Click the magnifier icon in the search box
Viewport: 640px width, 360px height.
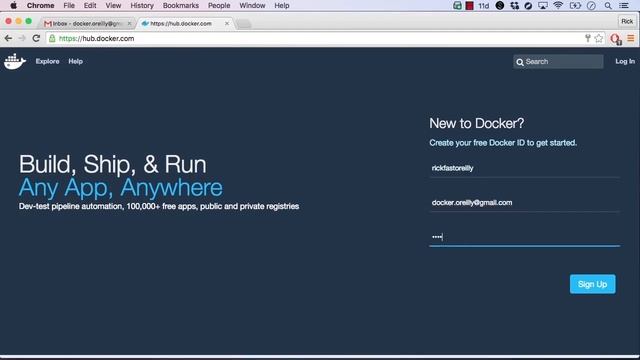[520, 62]
